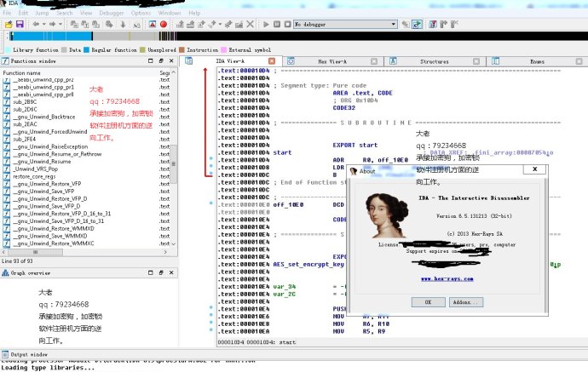Click the red breakpoint circle icon

click(164, 25)
